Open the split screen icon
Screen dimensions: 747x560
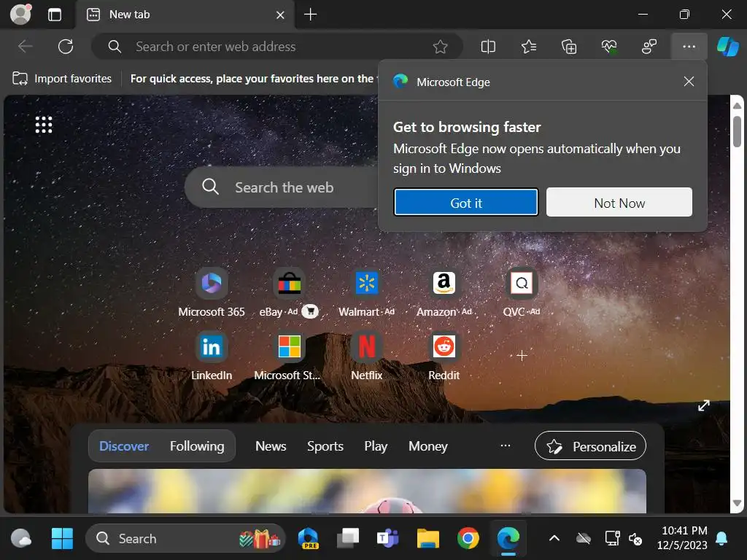[488, 47]
